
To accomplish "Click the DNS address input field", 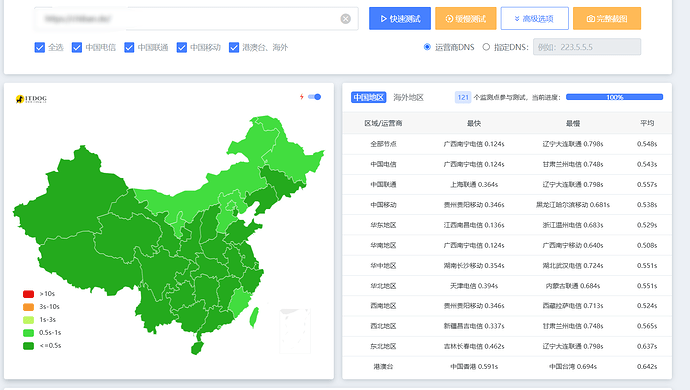I will point(587,47).
